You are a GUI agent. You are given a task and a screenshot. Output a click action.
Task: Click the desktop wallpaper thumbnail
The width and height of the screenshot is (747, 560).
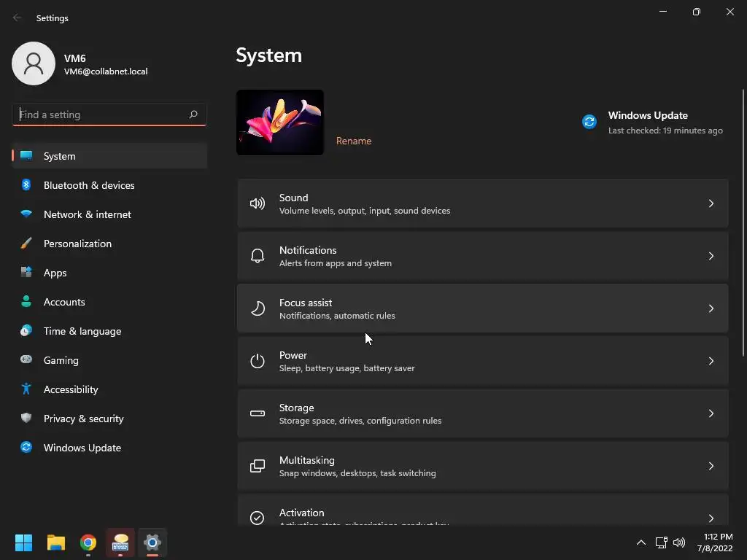[x=280, y=122]
